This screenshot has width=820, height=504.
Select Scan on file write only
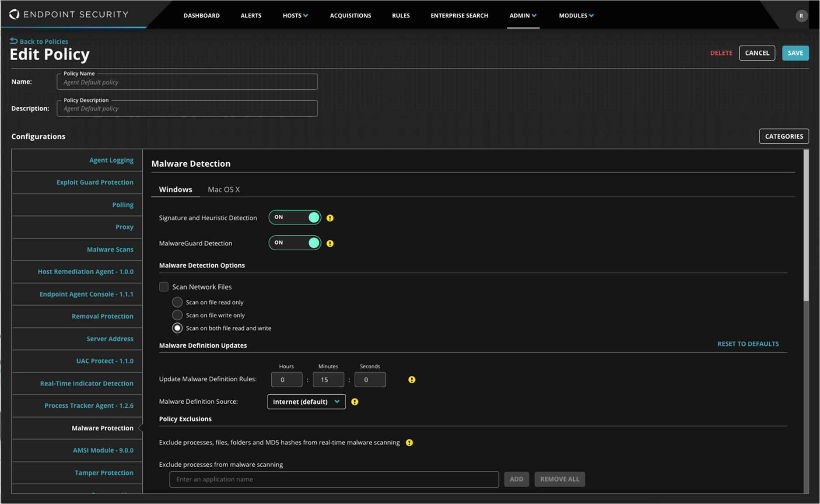tap(177, 315)
